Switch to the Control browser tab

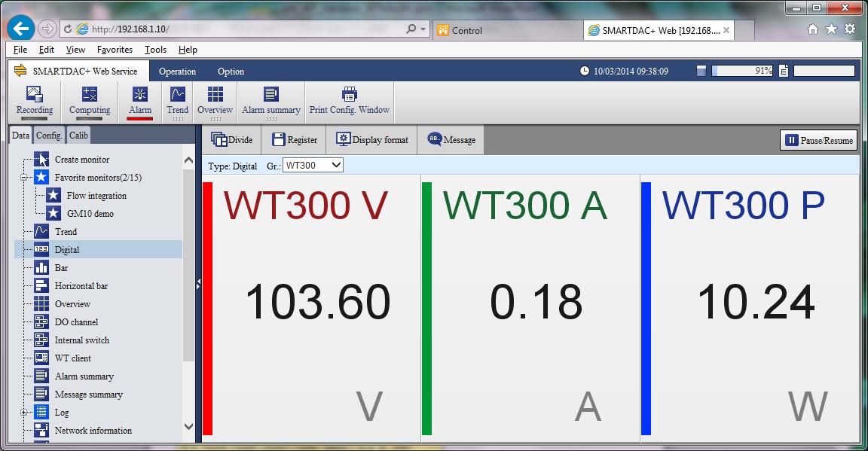(507, 30)
